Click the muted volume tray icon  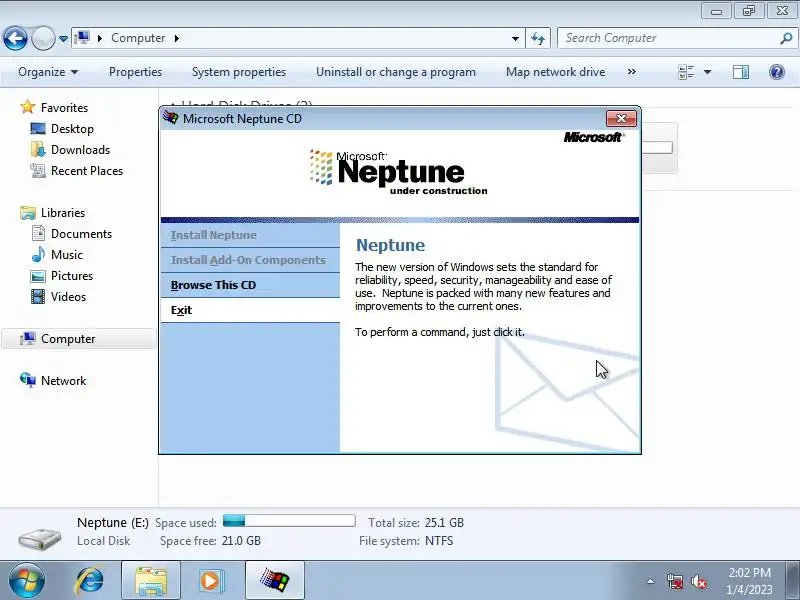[x=699, y=581]
